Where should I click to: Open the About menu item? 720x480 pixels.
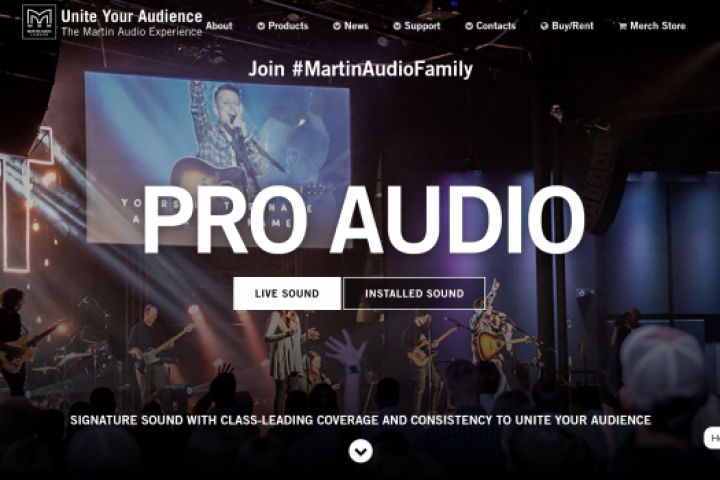pos(219,26)
